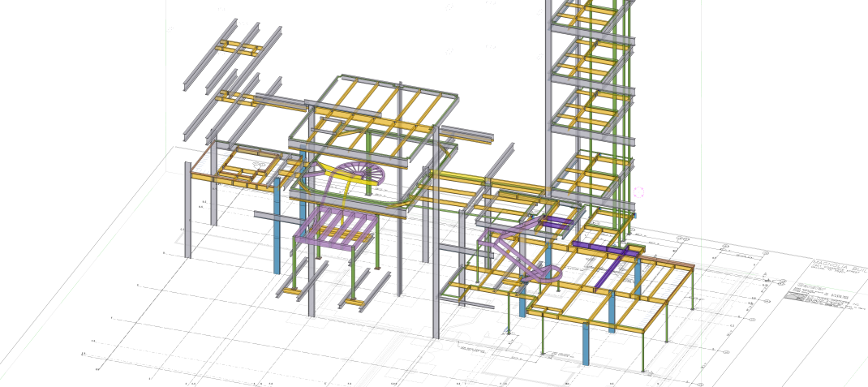
Task: Pick the green vertical pipes beside the tower
Action: (x=626, y=122)
